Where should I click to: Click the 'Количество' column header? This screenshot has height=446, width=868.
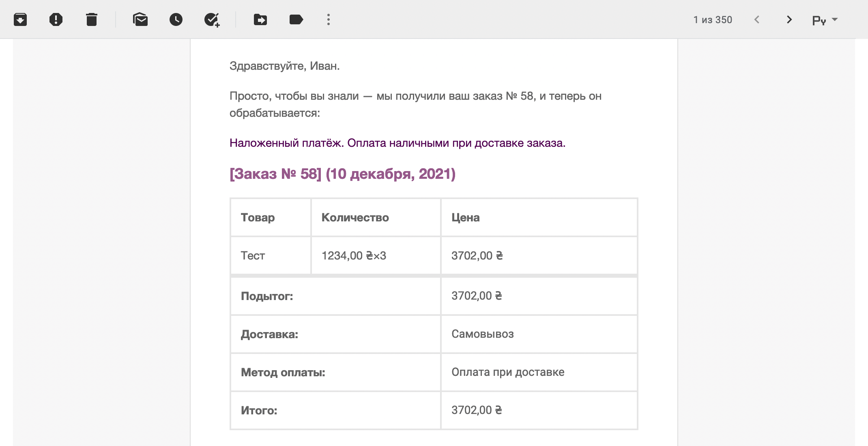355,218
